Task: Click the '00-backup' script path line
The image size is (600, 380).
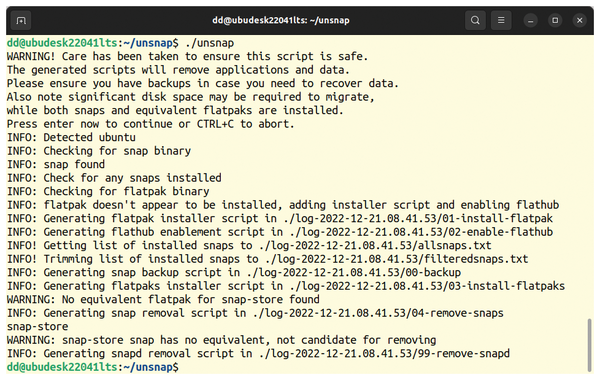Action: 234,272
